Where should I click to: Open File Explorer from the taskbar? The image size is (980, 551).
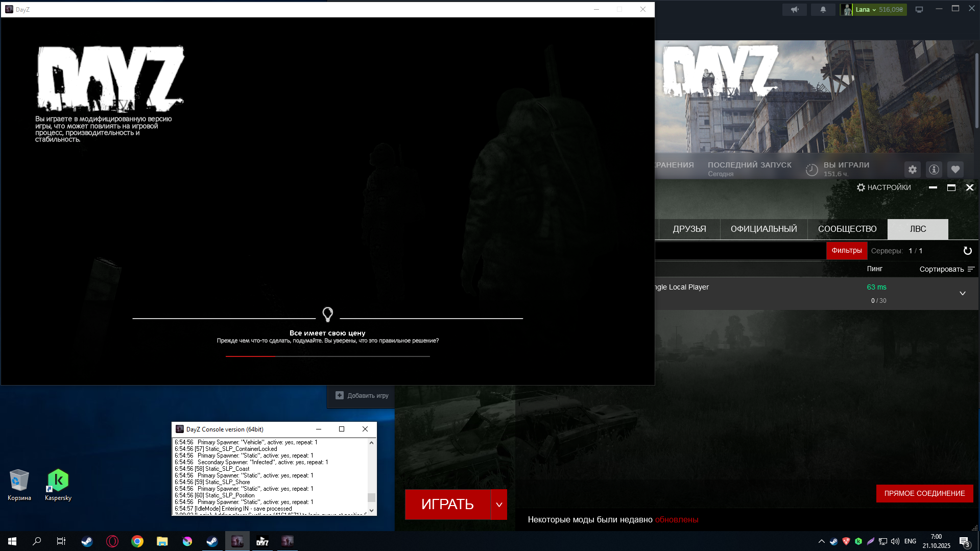tap(162, 541)
